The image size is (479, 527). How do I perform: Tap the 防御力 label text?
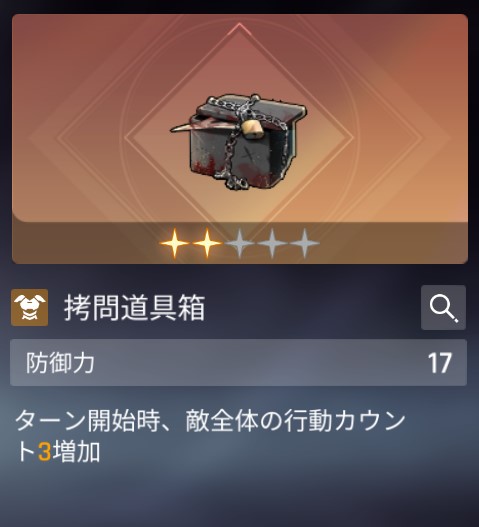coord(61,363)
